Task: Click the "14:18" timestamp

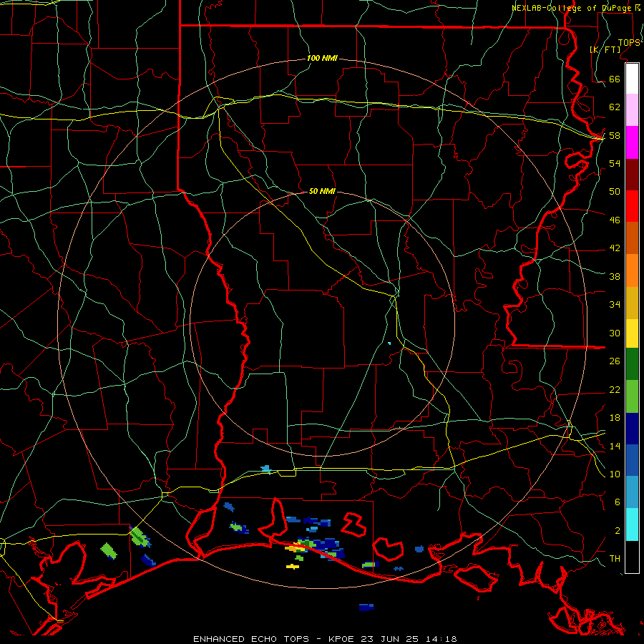Action: click(441, 639)
